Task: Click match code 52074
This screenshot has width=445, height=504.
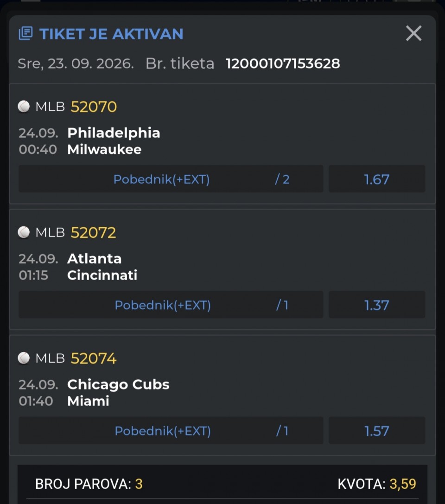Action: (94, 358)
